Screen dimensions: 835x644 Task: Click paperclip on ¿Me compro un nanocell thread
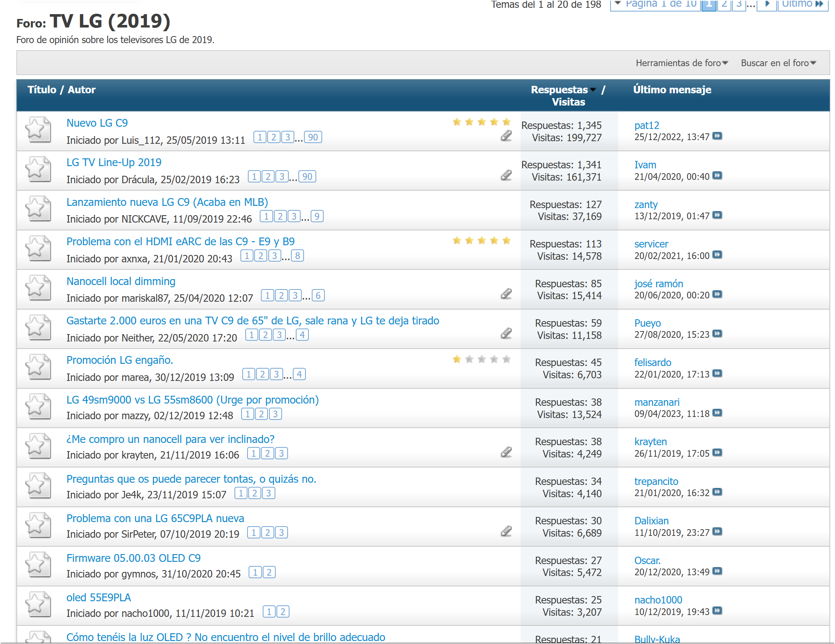[x=506, y=452]
